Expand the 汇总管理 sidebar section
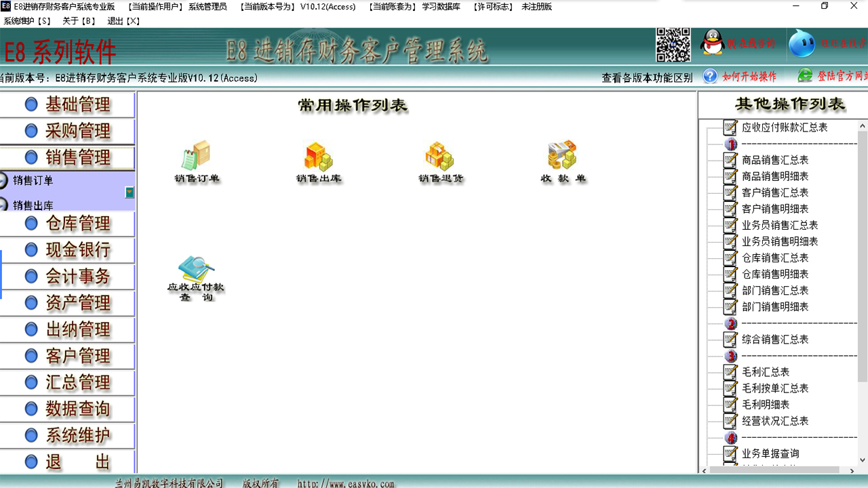868x488 pixels. (67, 382)
